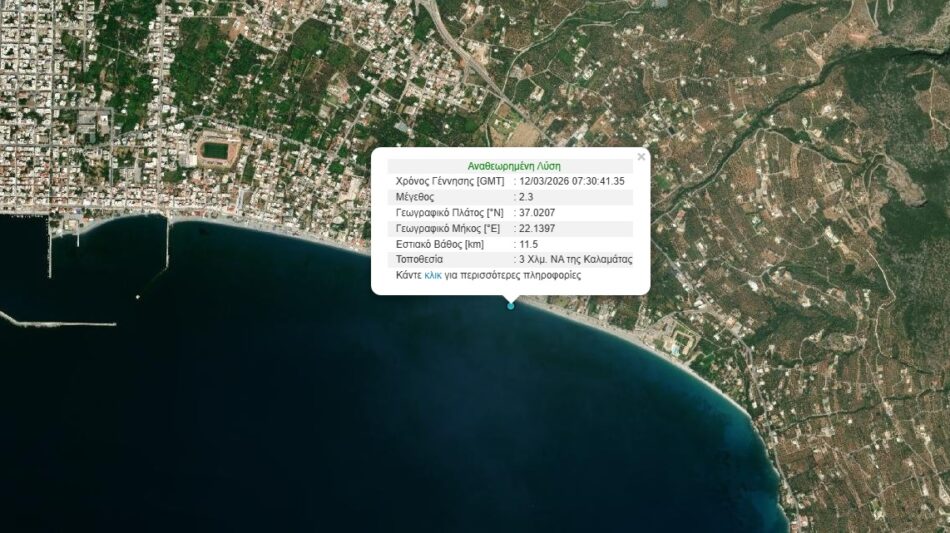Close the earthquake info popup
Screen dimensions: 950x533
pyautogui.click(x=641, y=156)
